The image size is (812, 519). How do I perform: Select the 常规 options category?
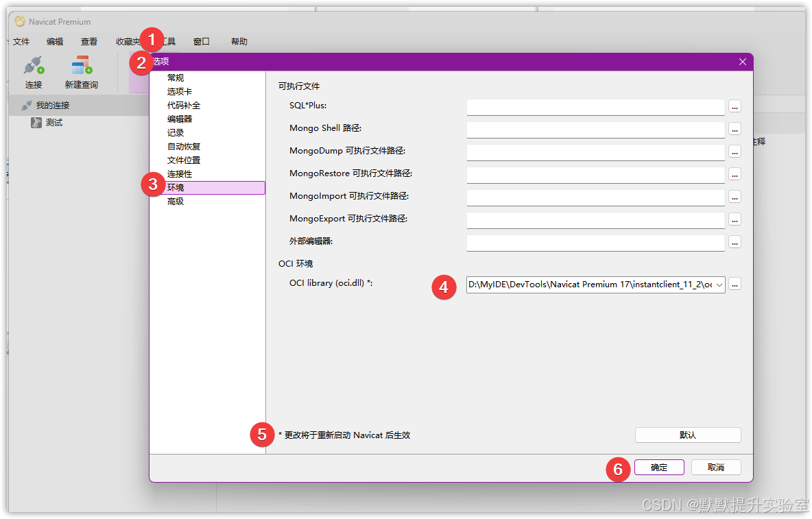(x=176, y=77)
